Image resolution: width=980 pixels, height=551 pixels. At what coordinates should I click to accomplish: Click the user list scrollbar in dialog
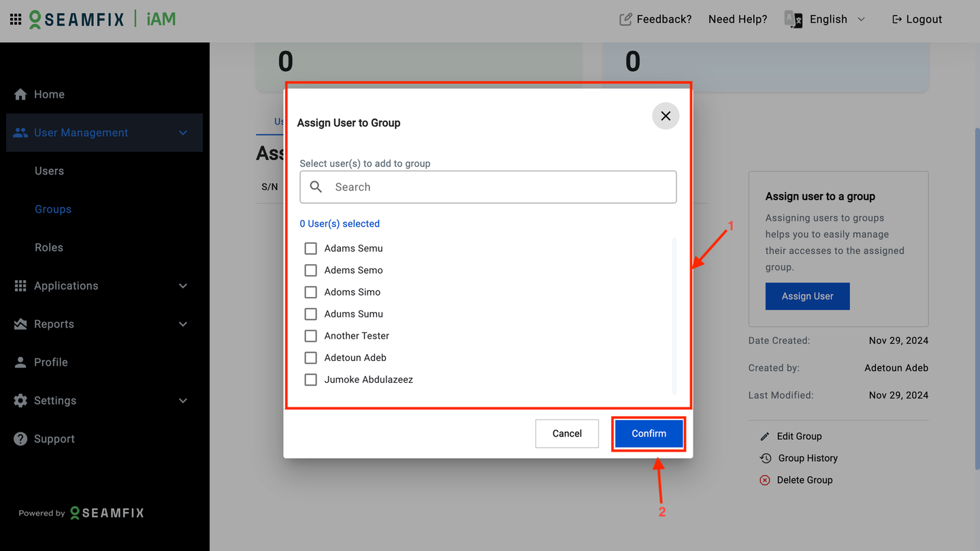click(x=674, y=315)
